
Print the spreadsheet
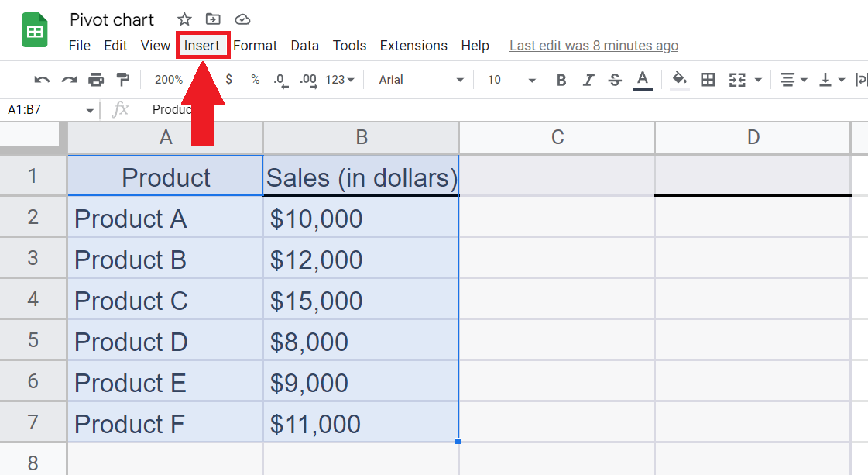click(96, 80)
